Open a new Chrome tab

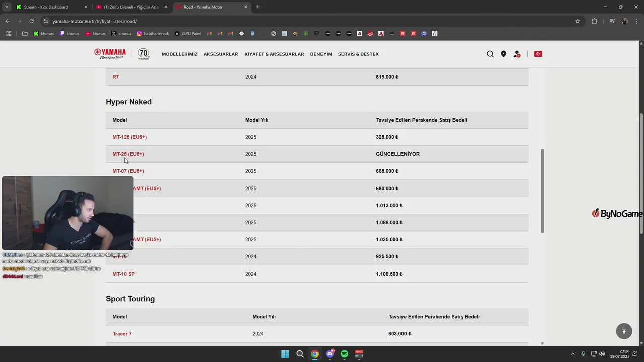tap(258, 7)
